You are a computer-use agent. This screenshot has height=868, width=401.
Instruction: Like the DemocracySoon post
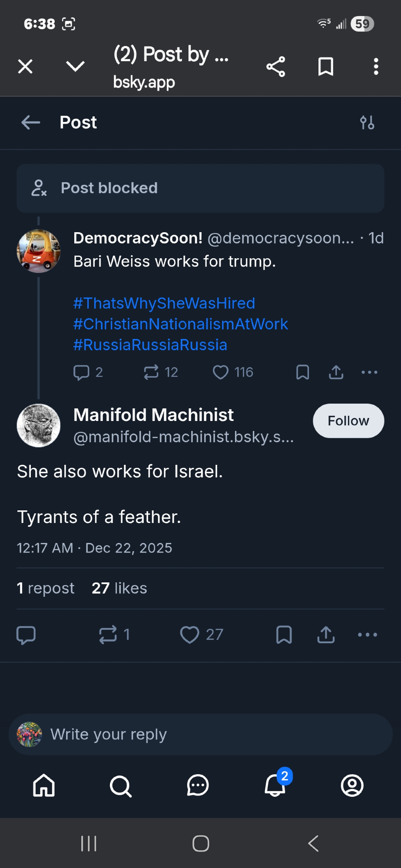pos(221,372)
